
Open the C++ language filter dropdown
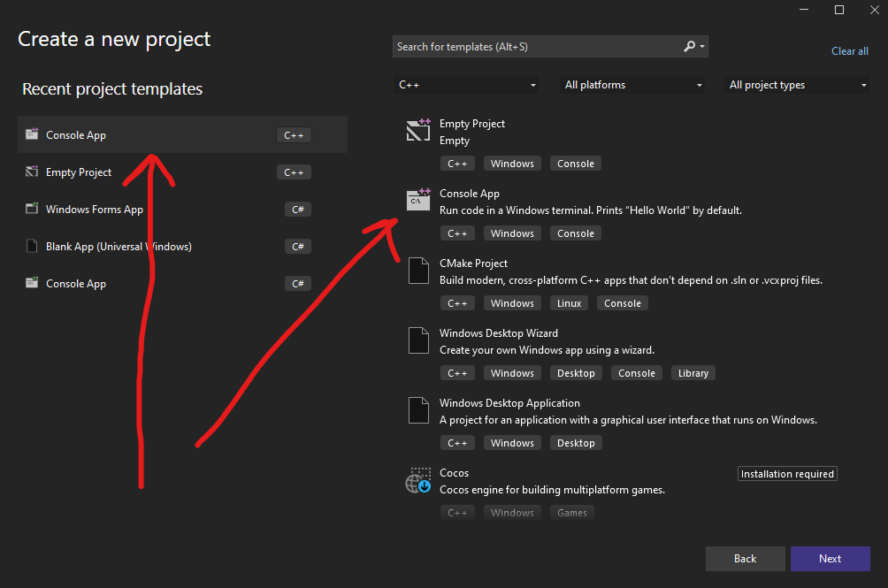click(466, 85)
